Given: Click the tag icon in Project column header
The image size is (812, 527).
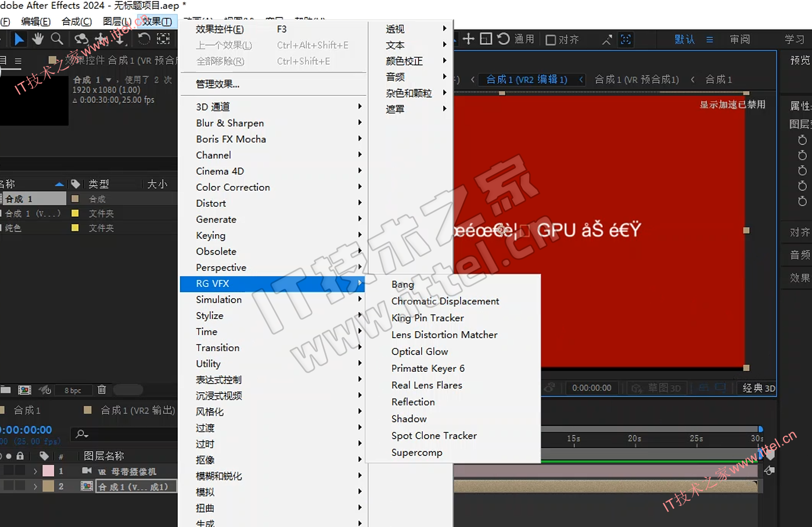Looking at the screenshot, I should point(76,184).
